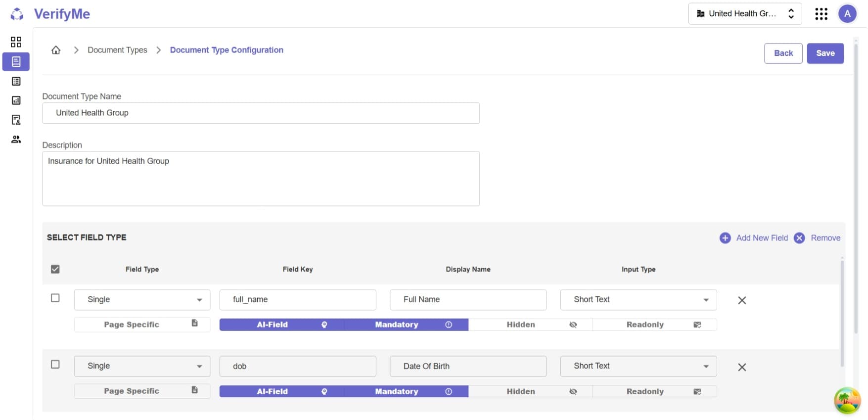Click the SELECT FIELD TYPE heading

[x=87, y=237]
